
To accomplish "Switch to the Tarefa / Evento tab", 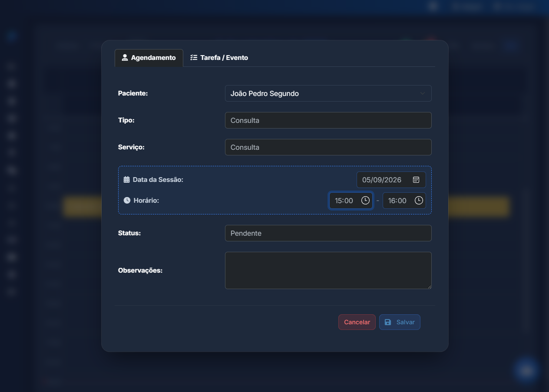I will [x=219, y=58].
